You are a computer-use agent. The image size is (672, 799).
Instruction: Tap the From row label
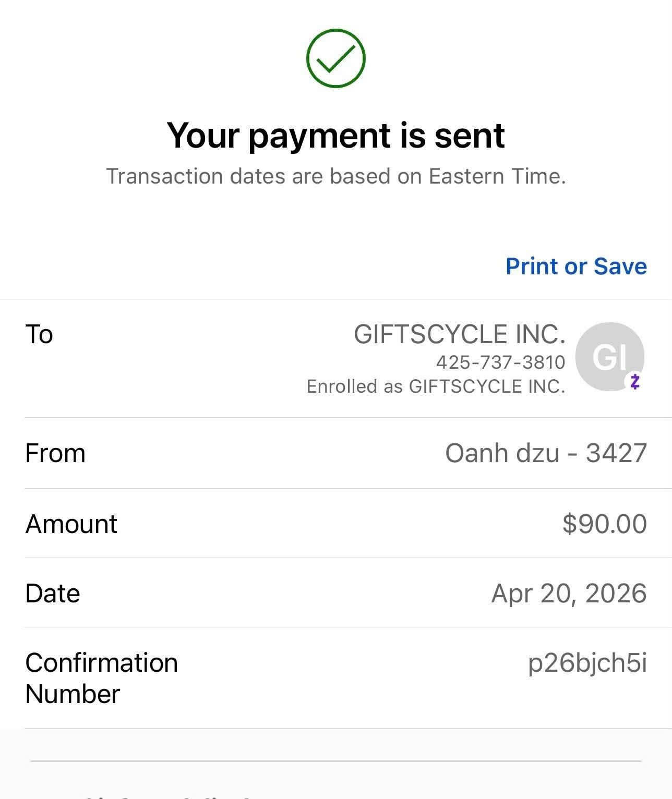point(55,453)
